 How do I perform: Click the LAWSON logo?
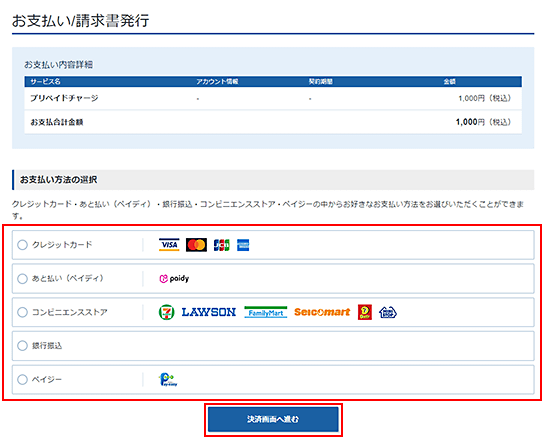click(209, 312)
